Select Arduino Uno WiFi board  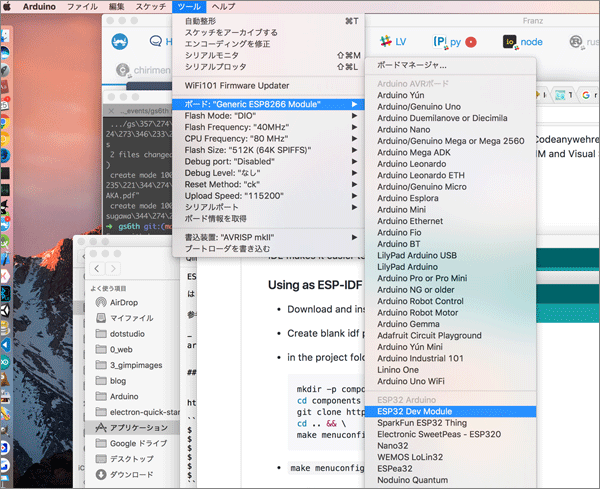[450, 381]
